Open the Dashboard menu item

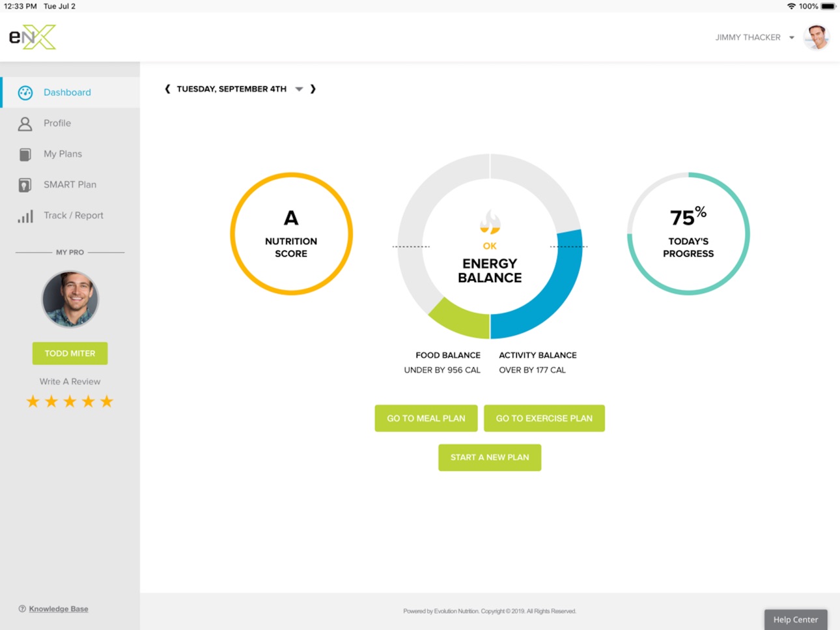click(70, 93)
